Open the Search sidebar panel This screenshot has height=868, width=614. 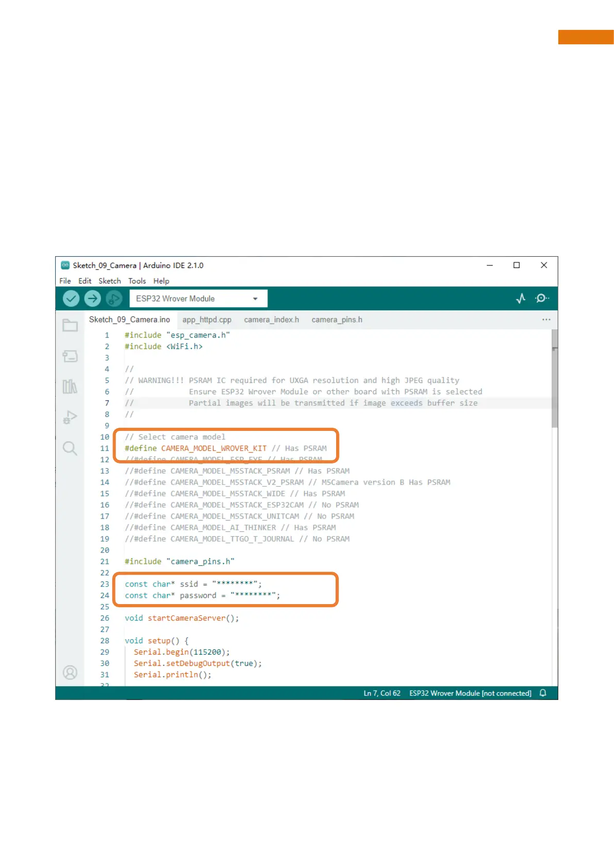coord(70,448)
